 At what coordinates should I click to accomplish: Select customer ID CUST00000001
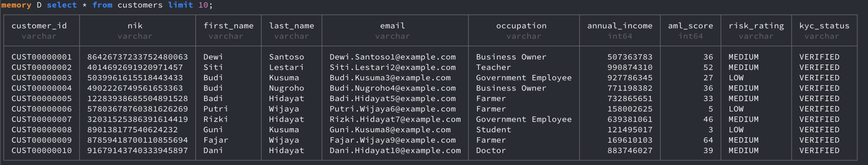42,57
